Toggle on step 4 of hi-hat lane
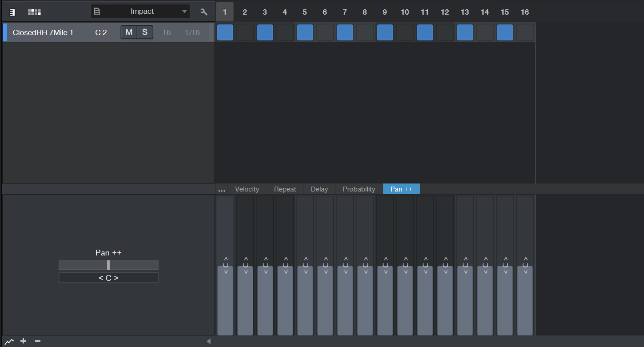This screenshot has width=644, height=347. click(285, 32)
